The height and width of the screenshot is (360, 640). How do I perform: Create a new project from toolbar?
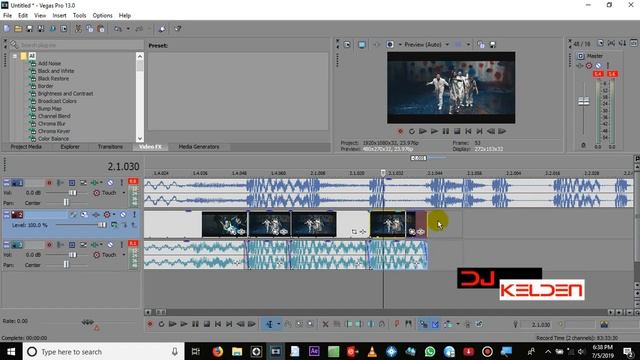click(x=7, y=29)
